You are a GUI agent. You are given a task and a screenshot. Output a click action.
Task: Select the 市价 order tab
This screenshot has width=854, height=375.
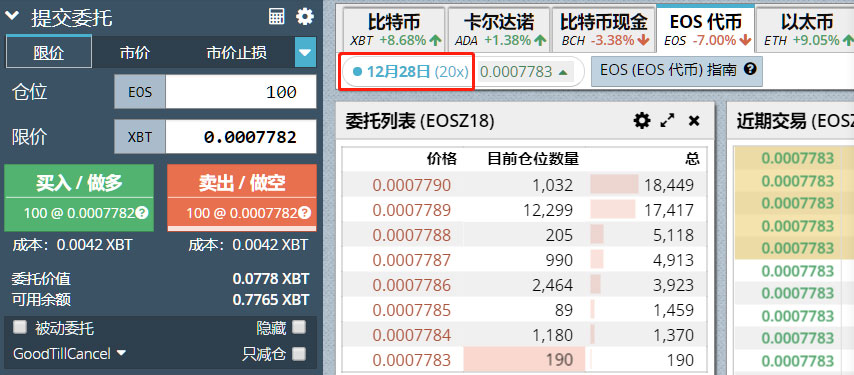click(x=135, y=53)
